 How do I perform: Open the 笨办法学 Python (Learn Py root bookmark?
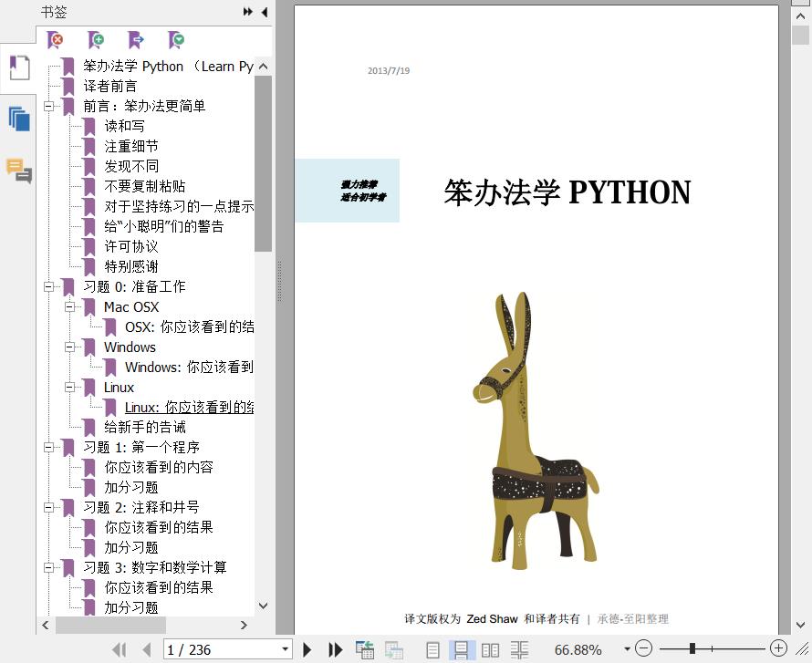pyautogui.click(x=168, y=67)
